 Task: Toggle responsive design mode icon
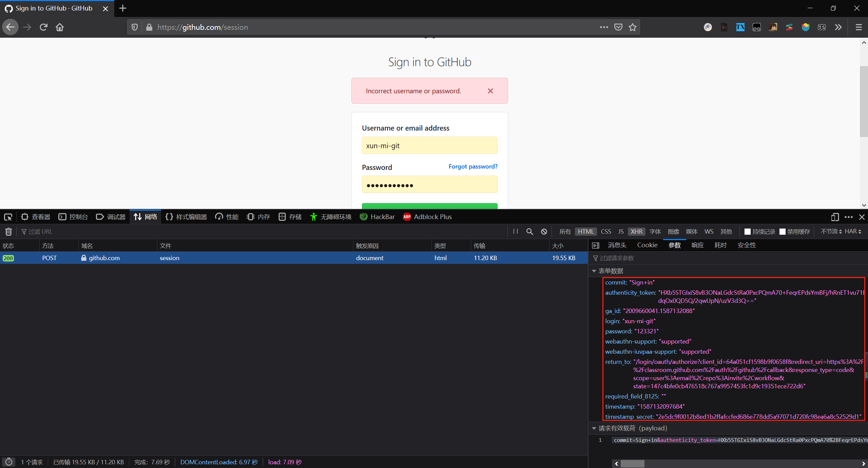point(835,217)
